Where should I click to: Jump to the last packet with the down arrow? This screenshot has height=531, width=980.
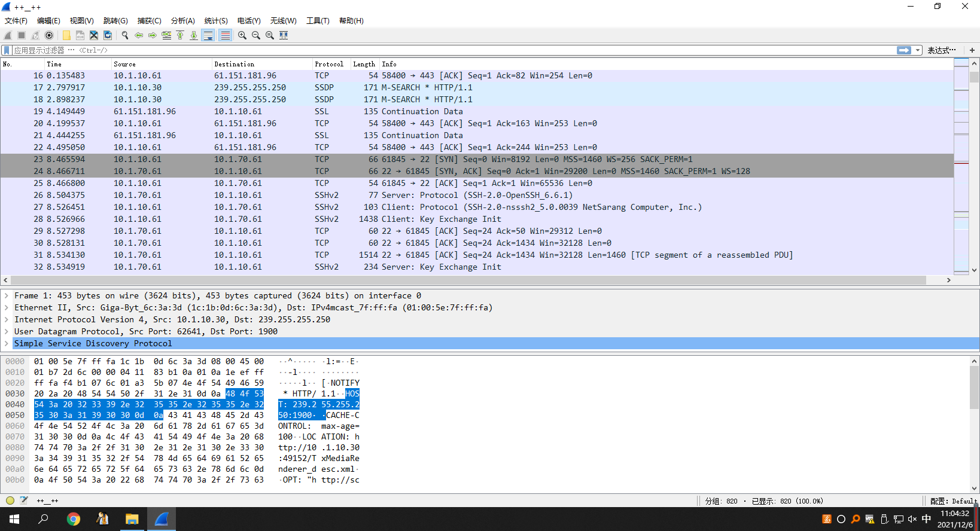point(194,35)
